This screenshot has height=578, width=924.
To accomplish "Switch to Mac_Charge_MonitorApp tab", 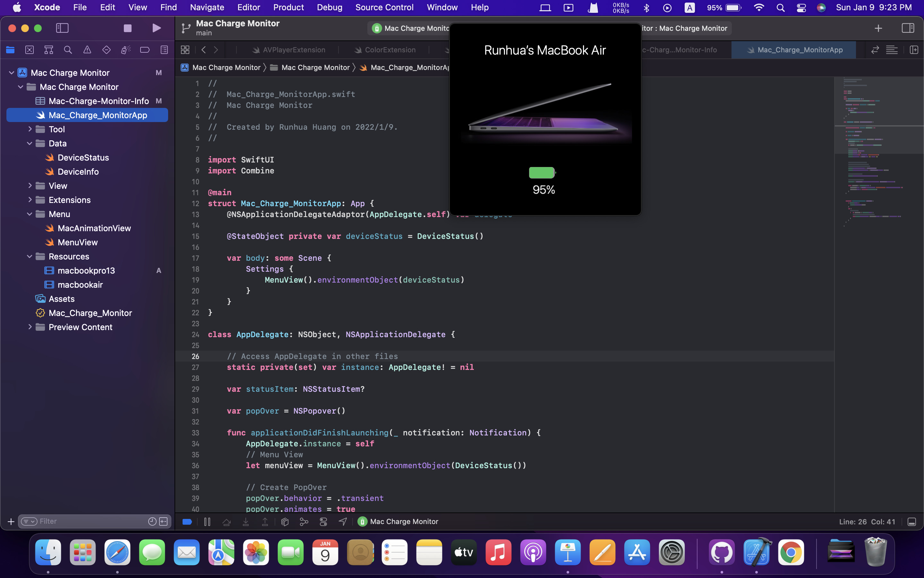I will [794, 50].
